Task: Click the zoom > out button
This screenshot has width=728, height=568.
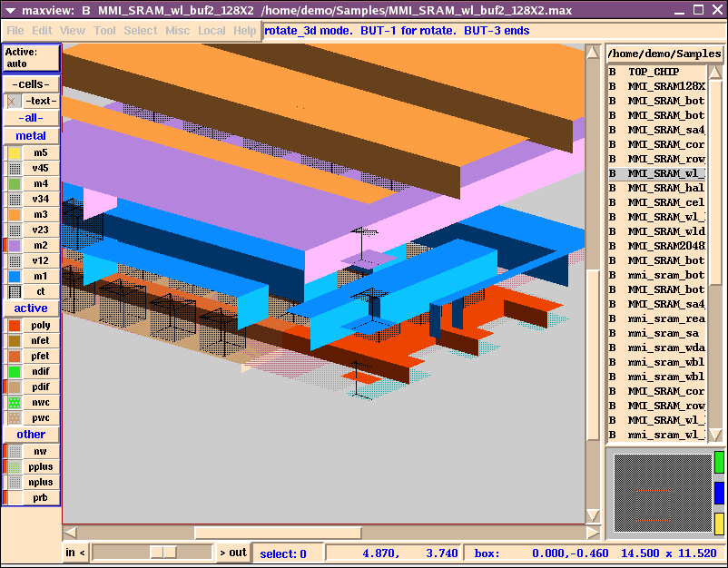Action: [x=233, y=553]
